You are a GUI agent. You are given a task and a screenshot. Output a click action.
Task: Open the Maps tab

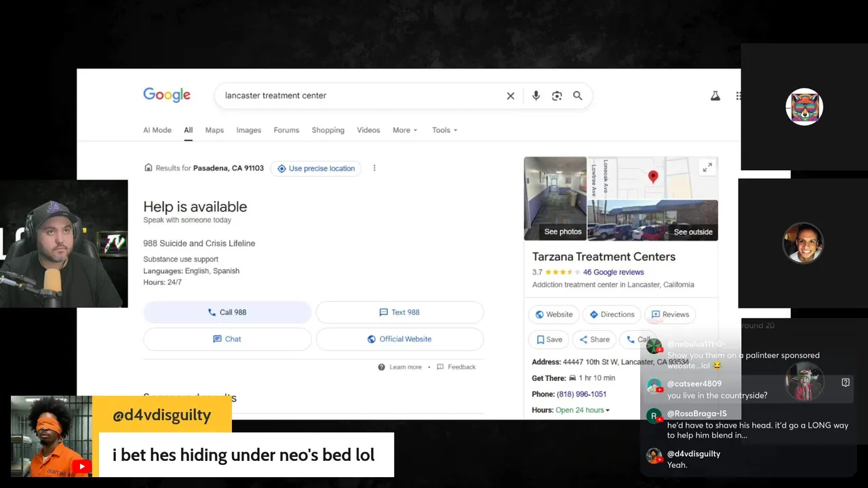[214, 130]
